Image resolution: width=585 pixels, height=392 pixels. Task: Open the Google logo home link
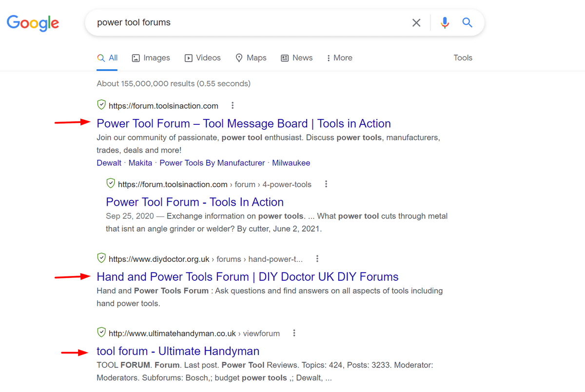coord(33,23)
